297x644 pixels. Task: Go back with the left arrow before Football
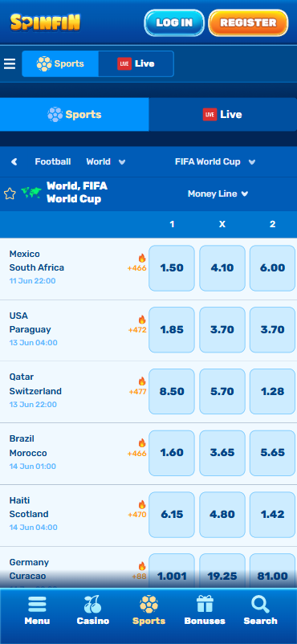[14, 162]
